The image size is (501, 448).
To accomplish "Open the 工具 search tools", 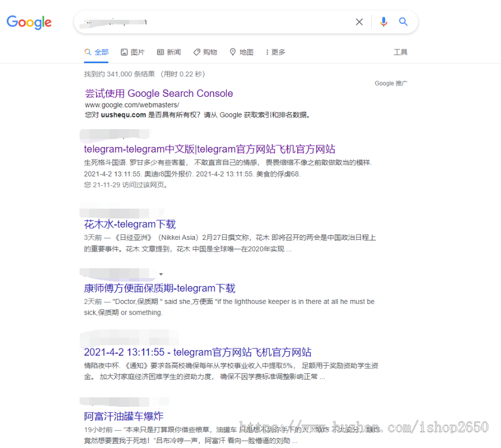I will coord(400,52).
